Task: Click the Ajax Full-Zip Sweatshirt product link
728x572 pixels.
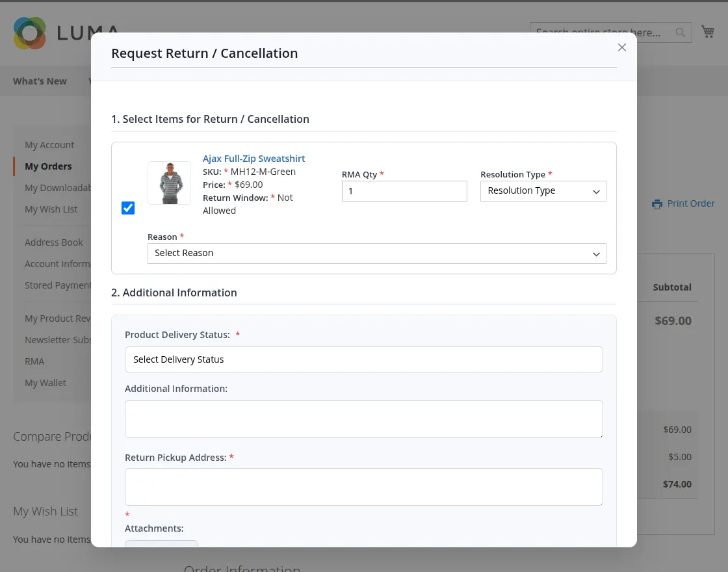Action: point(253,159)
